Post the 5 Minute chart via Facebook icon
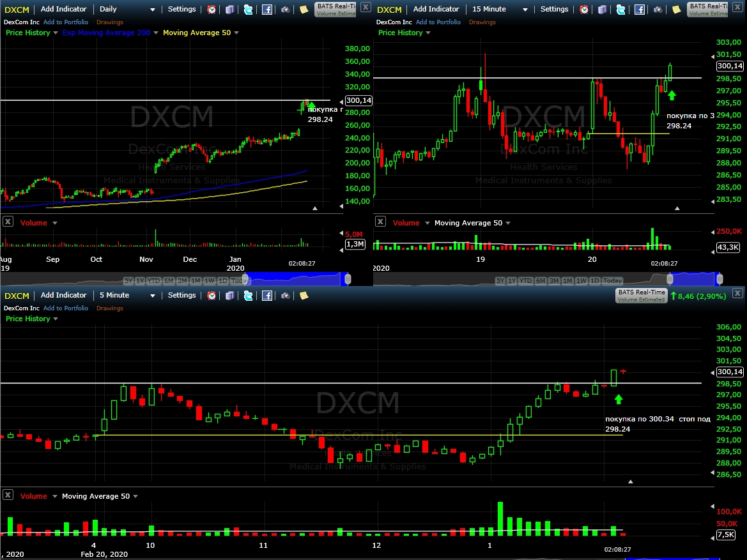This screenshot has width=747, height=560. (267, 296)
